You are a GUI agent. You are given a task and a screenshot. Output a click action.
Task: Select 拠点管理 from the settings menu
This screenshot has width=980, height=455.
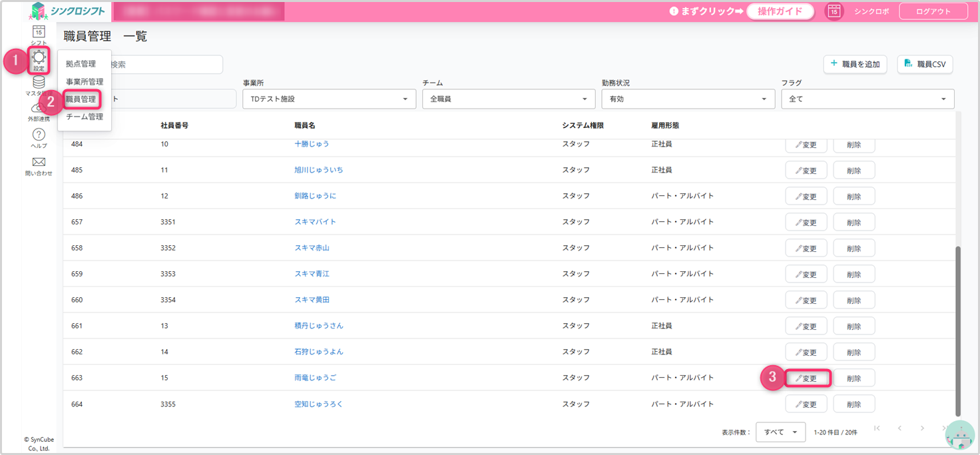[x=81, y=64]
